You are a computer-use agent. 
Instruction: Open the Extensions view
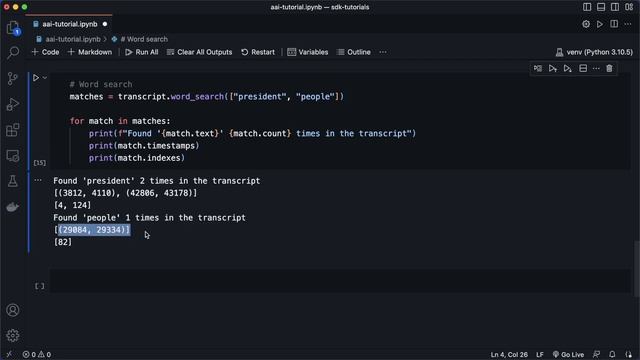pyautogui.click(x=13, y=130)
